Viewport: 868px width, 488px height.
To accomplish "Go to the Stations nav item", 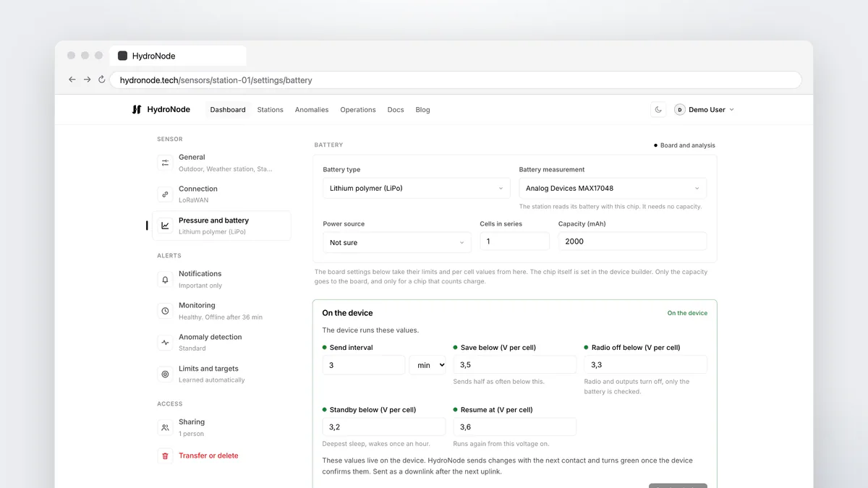I will point(271,110).
